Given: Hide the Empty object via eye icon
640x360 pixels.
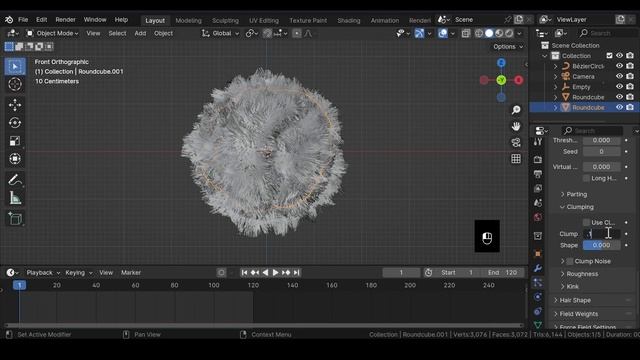Looking at the screenshot, I should 619,87.
